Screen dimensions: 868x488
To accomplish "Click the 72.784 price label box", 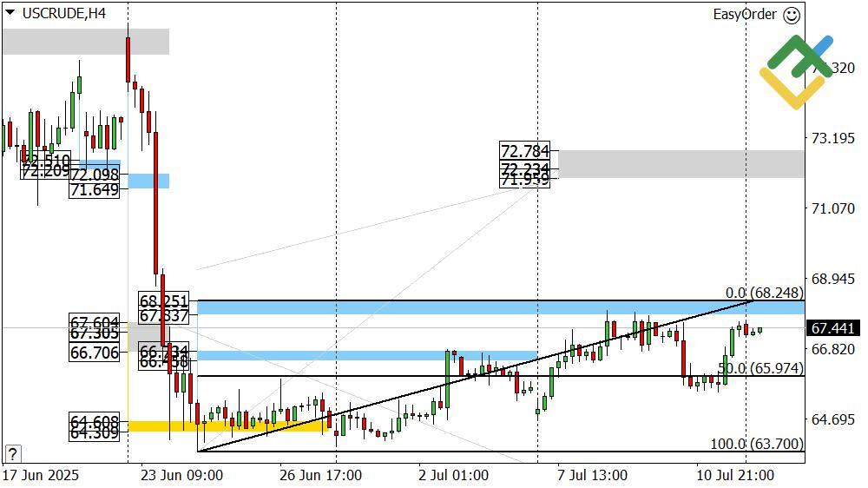I will pos(524,151).
